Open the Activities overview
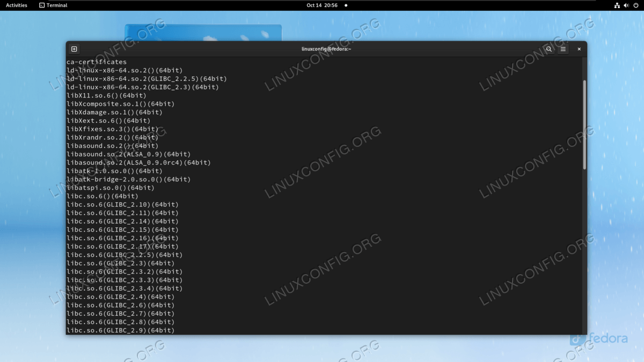 [x=17, y=5]
